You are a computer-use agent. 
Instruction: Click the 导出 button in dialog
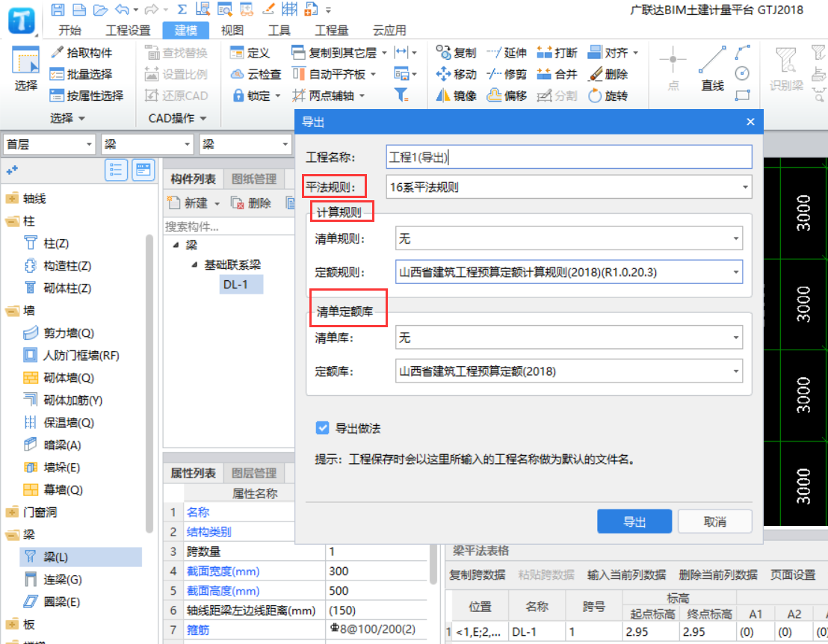[x=634, y=521]
